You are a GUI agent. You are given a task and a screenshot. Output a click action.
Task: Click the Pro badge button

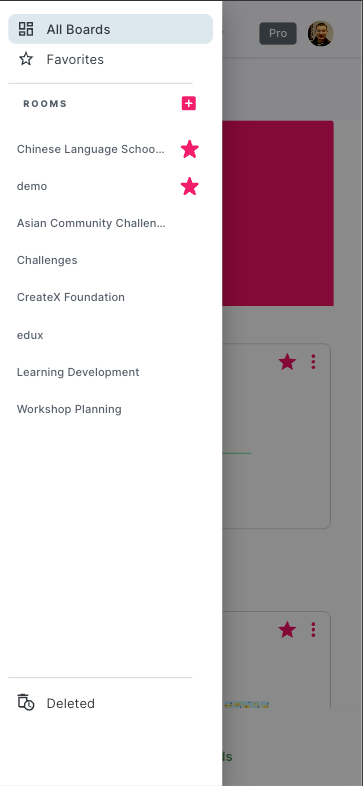point(278,33)
